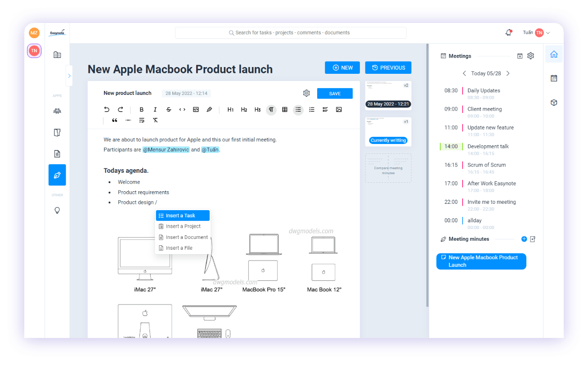Open the notifications bell
Screen dimensions: 588x378
coord(509,33)
